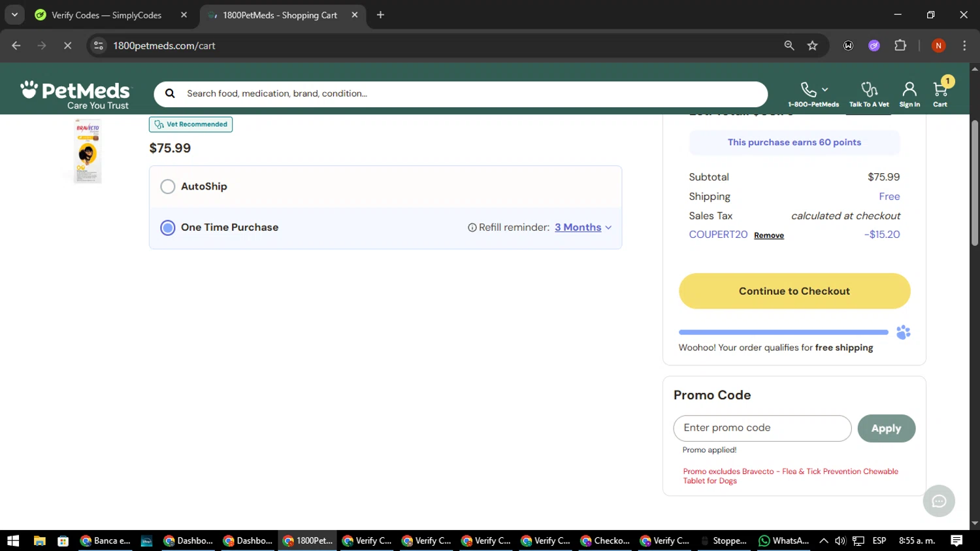The image size is (980, 551).
Task: Switch to Verify Codes — SimplyCodes tab
Action: tap(110, 15)
